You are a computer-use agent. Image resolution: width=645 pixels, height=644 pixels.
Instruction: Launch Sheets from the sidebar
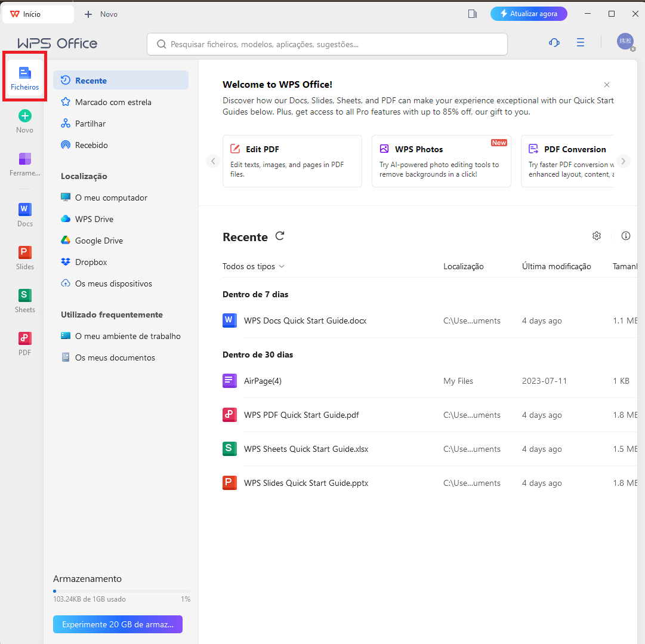click(x=24, y=301)
